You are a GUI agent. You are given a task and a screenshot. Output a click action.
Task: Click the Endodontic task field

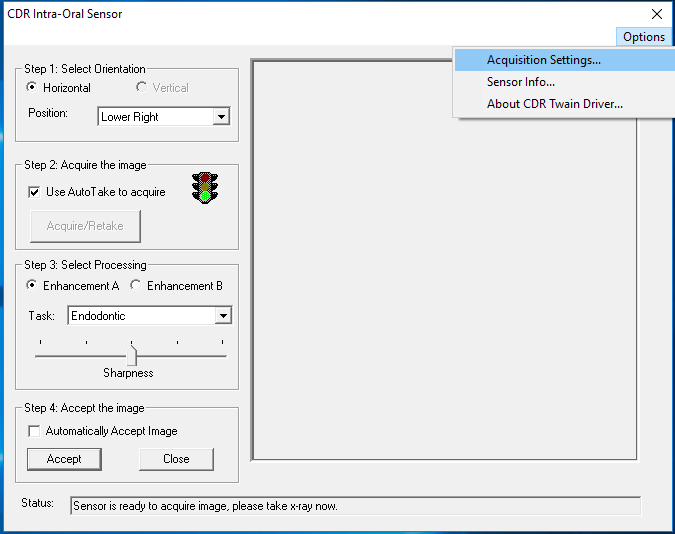click(x=141, y=316)
